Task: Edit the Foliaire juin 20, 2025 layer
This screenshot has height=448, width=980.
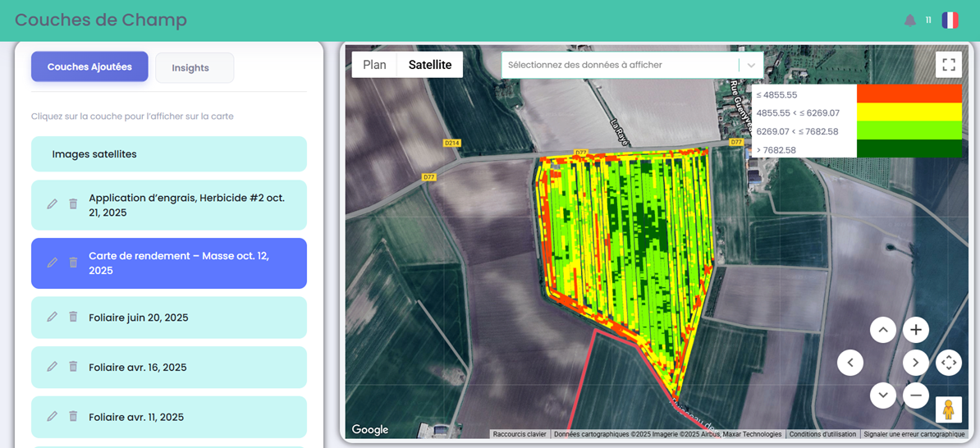Action: 52,318
